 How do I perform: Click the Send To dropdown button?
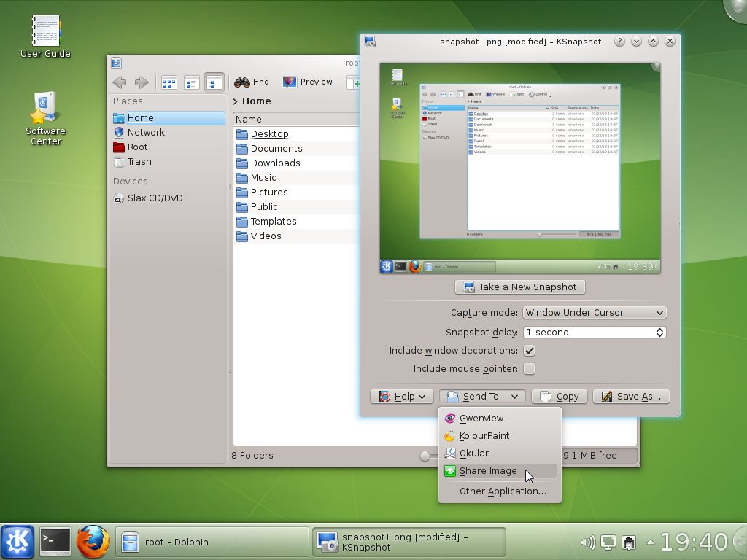click(x=482, y=396)
